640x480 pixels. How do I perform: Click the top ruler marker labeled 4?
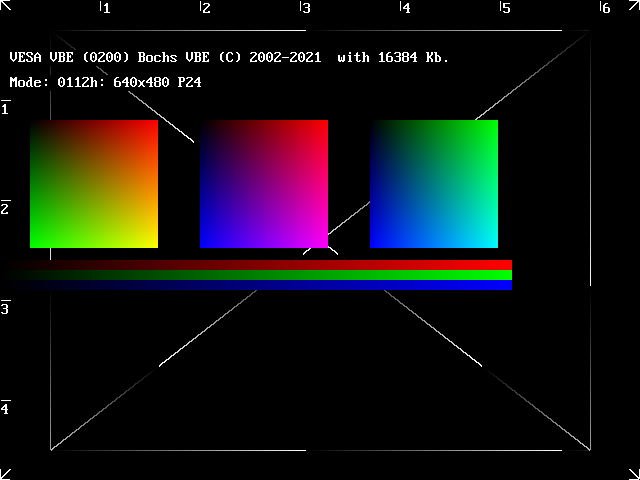point(405,8)
